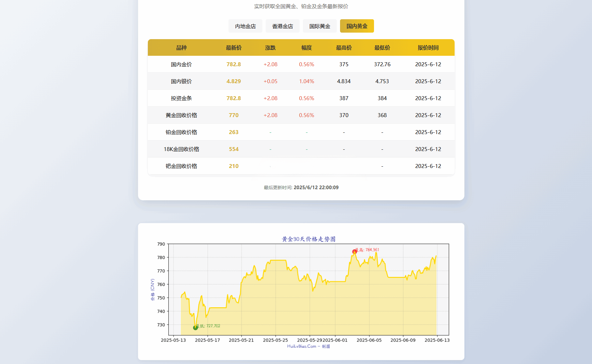The width and height of the screenshot is (592, 364).
Task: Click the 品种 column header
Action: point(181,47)
